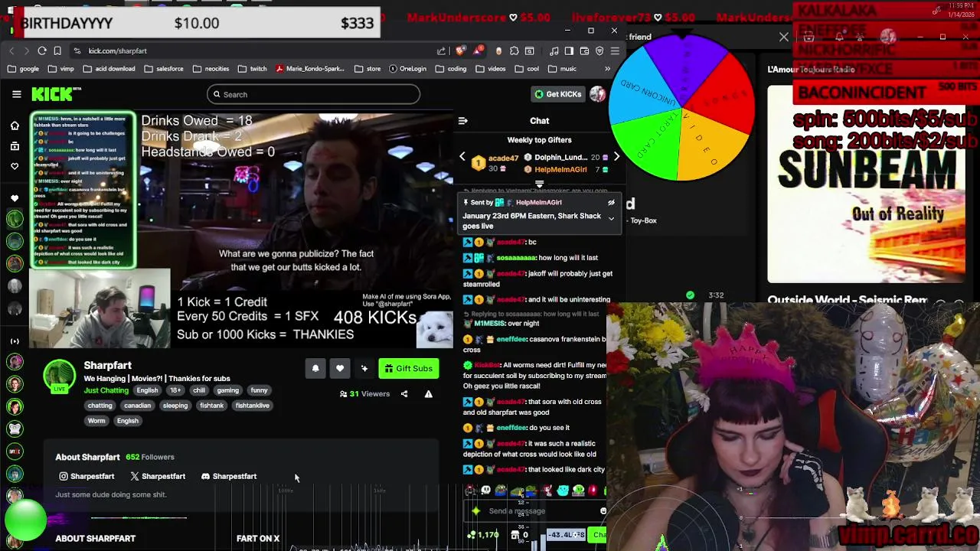Select the gaming tag

(x=227, y=390)
